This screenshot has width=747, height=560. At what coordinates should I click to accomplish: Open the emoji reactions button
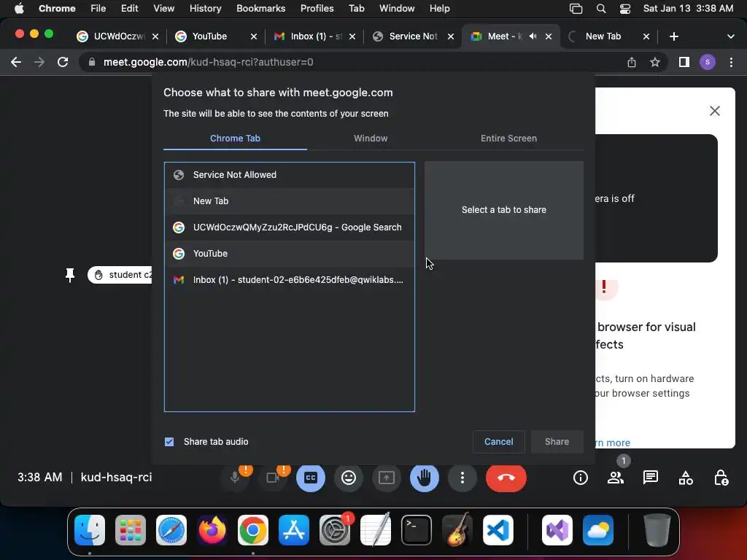coord(349,477)
